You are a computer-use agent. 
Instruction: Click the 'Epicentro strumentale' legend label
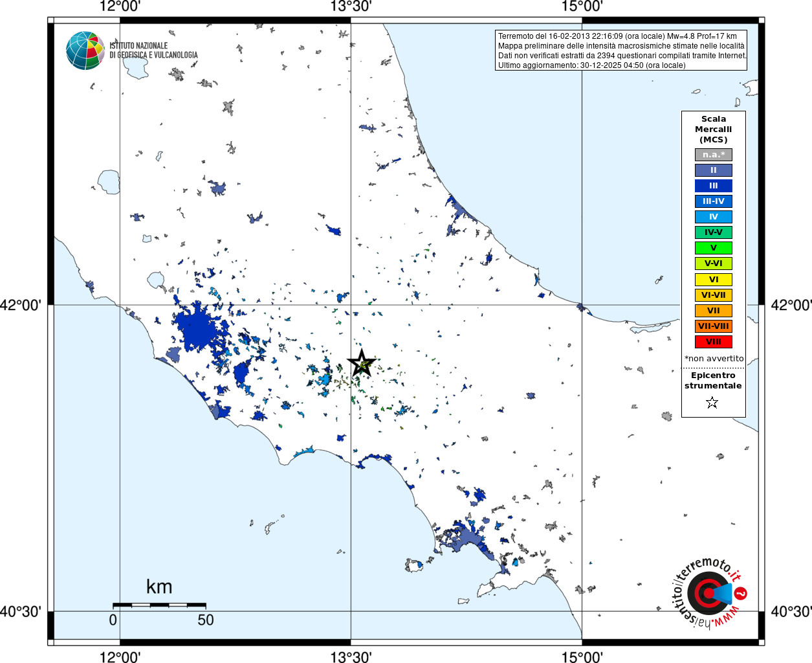(x=713, y=380)
